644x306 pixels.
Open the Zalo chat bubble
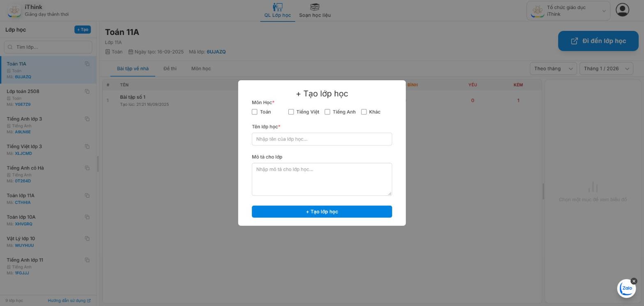pos(626,288)
